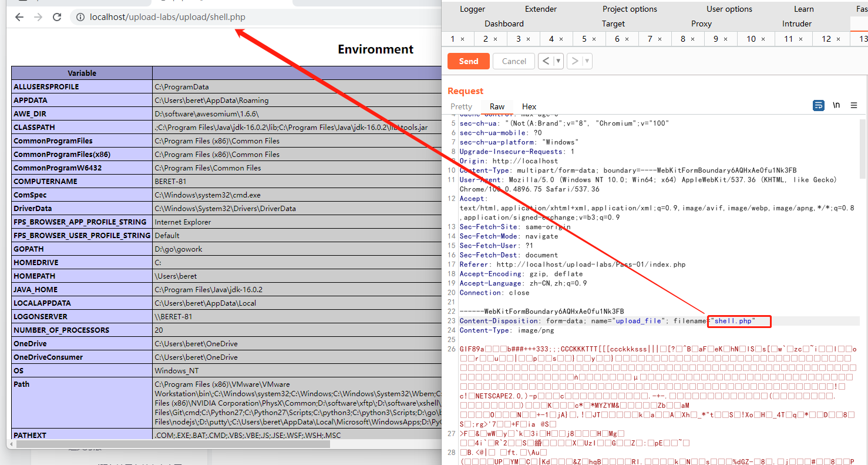The height and width of the screenshot is (465, 868).
Task: Click the APPDATA variable cell
Action: click(x=82, y=100)
